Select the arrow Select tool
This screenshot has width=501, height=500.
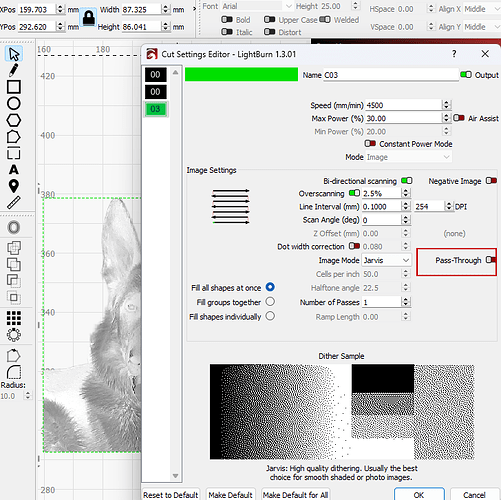click(x=14, y=54)
